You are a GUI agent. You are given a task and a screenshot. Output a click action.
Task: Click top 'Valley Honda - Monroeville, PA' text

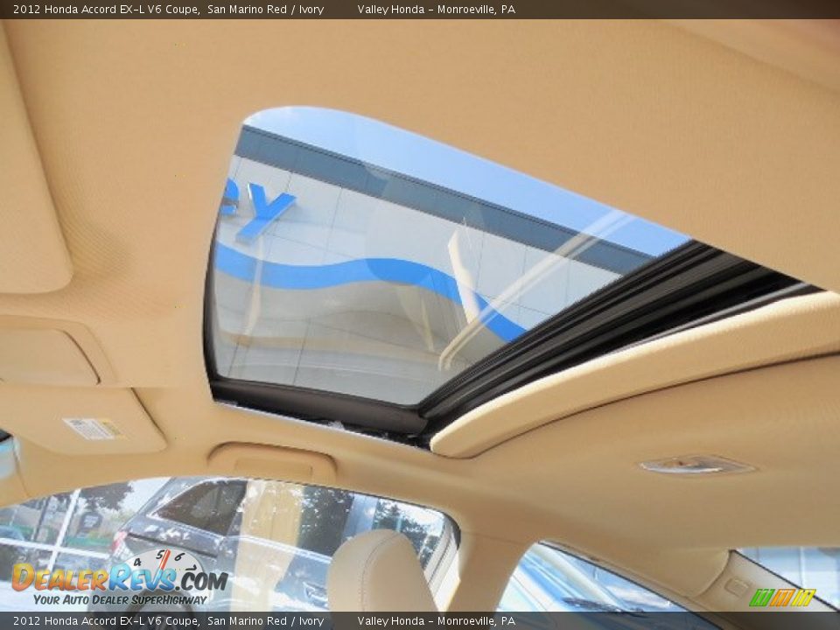click(436, 10)
